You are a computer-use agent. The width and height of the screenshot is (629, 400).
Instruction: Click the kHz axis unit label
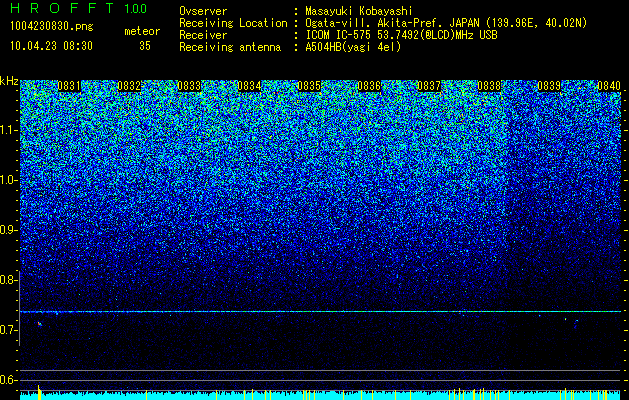[9, 81]
